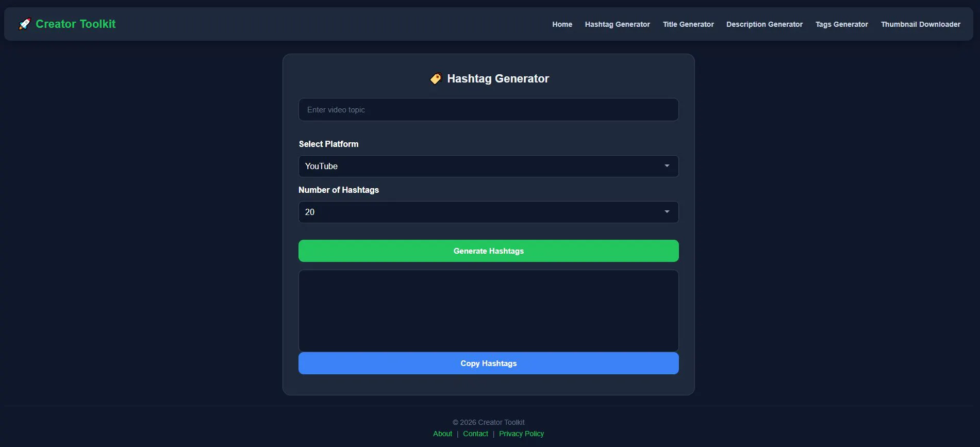The width and height of the screenshot is (980, 447).
Task: Go to Thumbnail Downloader
Action: [x=921, y=24]
